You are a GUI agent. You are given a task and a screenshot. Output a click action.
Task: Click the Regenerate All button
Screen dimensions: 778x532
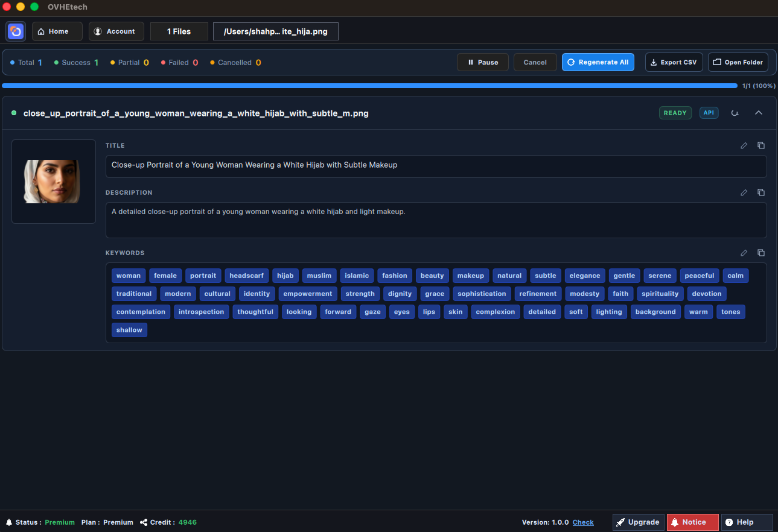tap(598, 62)
